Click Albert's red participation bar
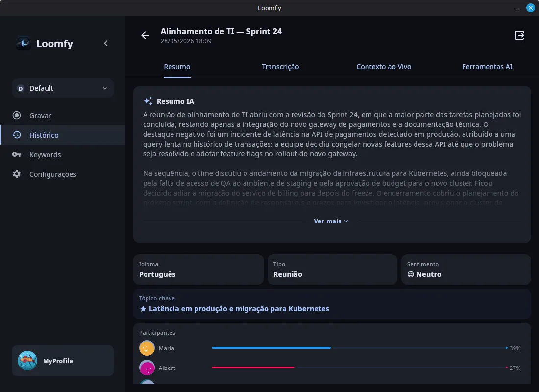The image size is (539, 392). click(253, 367)
